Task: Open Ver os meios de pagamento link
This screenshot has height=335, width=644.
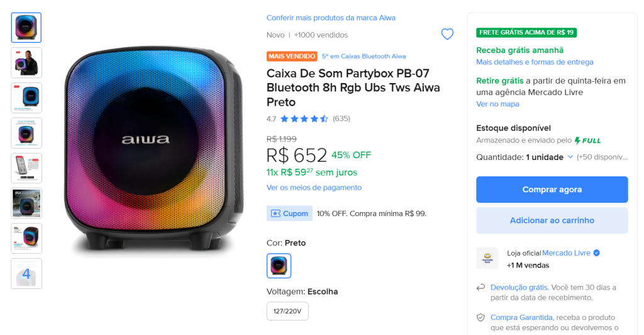Action: (x=314, y=188)
